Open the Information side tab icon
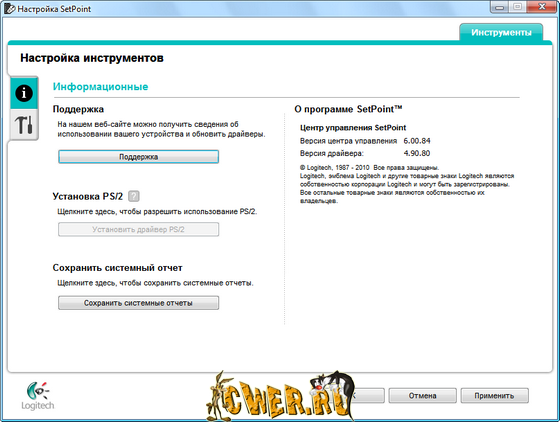This screenshot has width=560, height=422. (24, 93)
